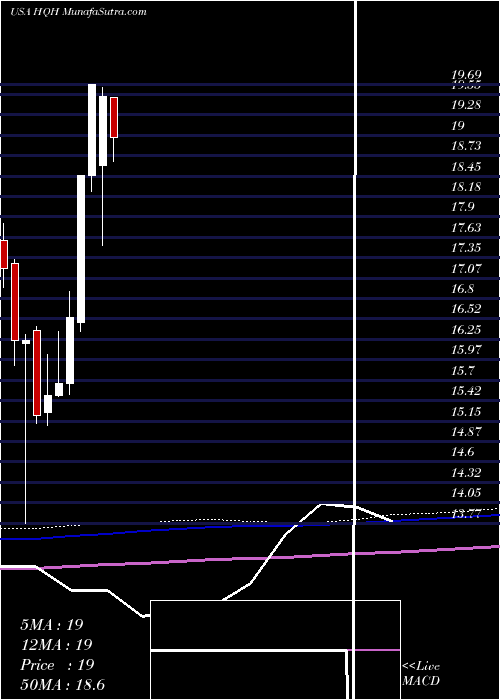Click the 17.35 price axis label

pyautogui.click(x=466, y=248)
